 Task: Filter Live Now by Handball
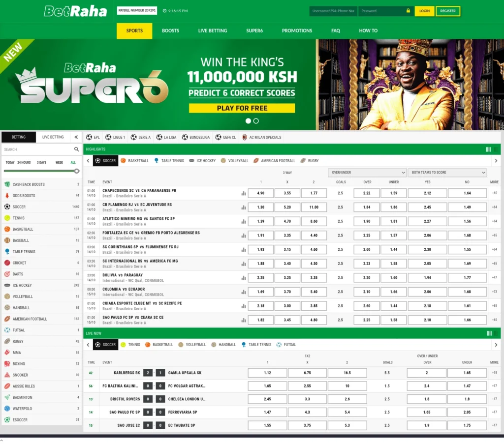click(223, 345)
